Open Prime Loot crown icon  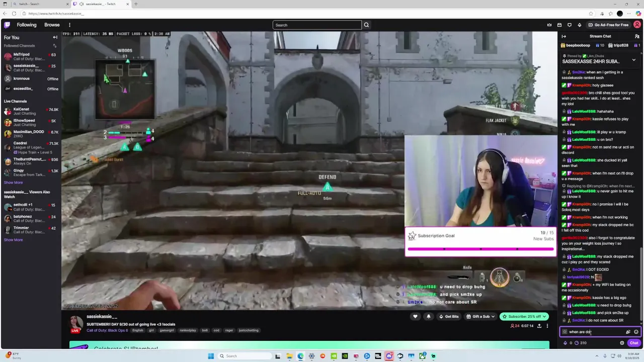[549, 25]
